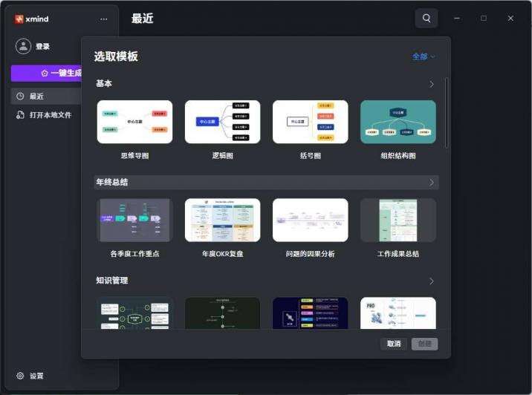Select the 逻辑图 template thumbnail
Screen dimensions: 532x395
click(x=223, y=122)
